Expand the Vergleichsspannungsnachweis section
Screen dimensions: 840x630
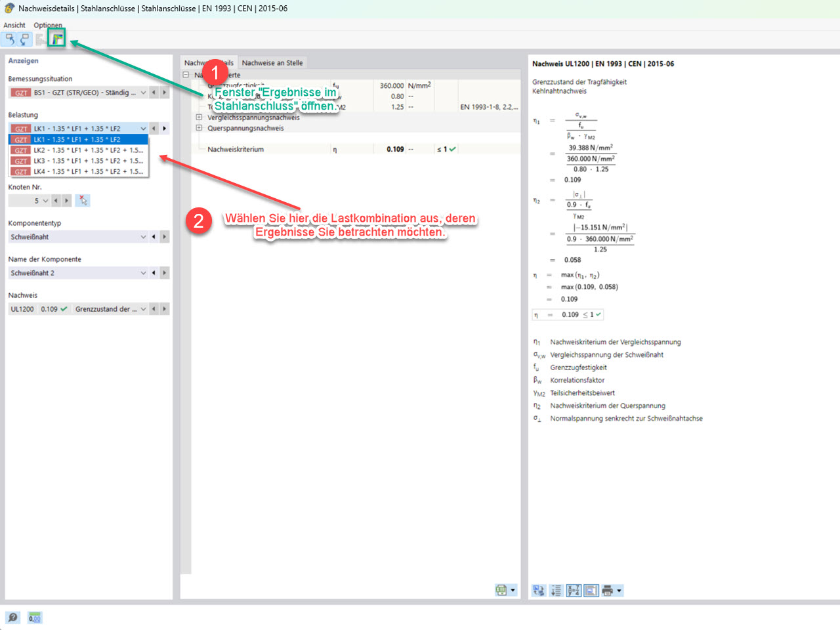click(x=199, y=117)
